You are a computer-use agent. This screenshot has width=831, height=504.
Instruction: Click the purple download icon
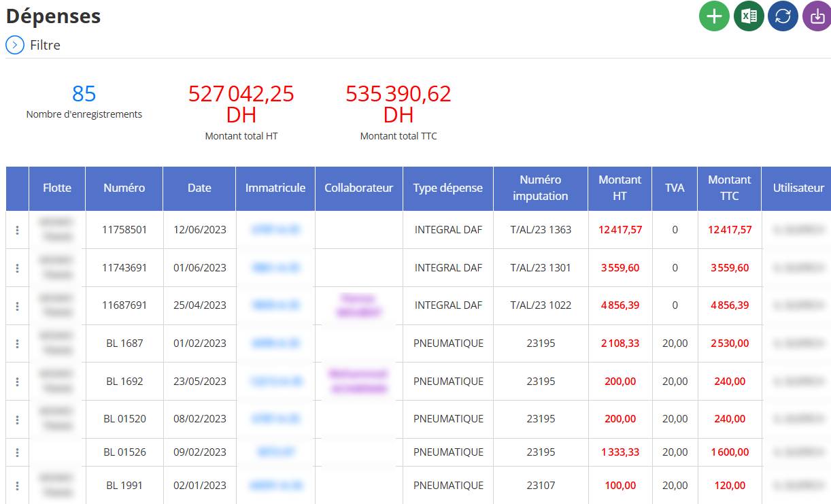coord(817,16)
